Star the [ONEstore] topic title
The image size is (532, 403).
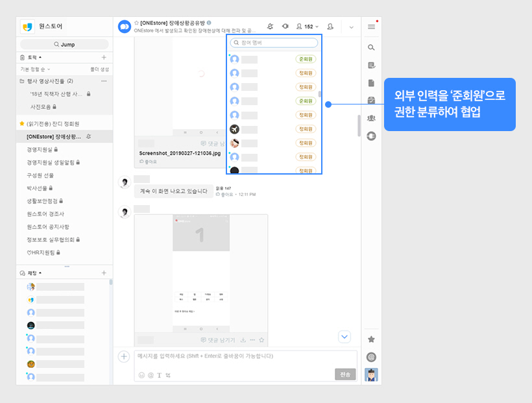136,23
